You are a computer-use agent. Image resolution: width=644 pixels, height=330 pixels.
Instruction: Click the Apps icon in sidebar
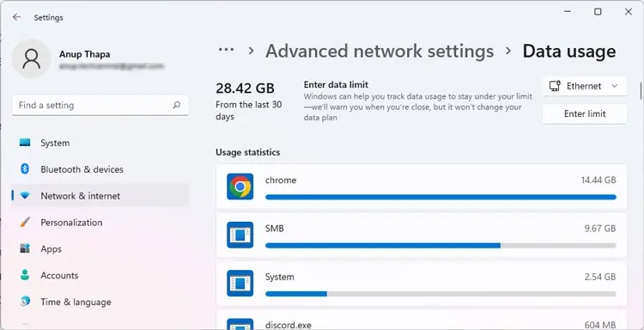(x=25, y=248)
